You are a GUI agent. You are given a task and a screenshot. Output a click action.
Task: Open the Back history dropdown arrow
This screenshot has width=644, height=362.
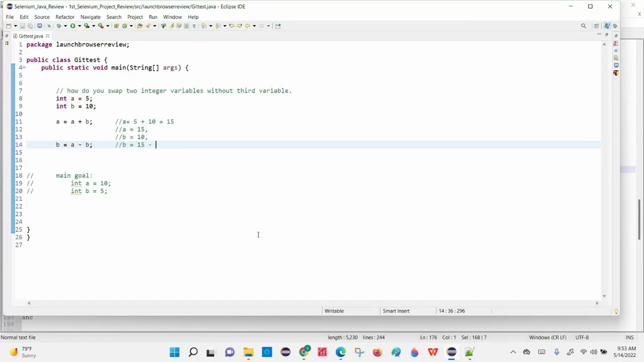254,26
